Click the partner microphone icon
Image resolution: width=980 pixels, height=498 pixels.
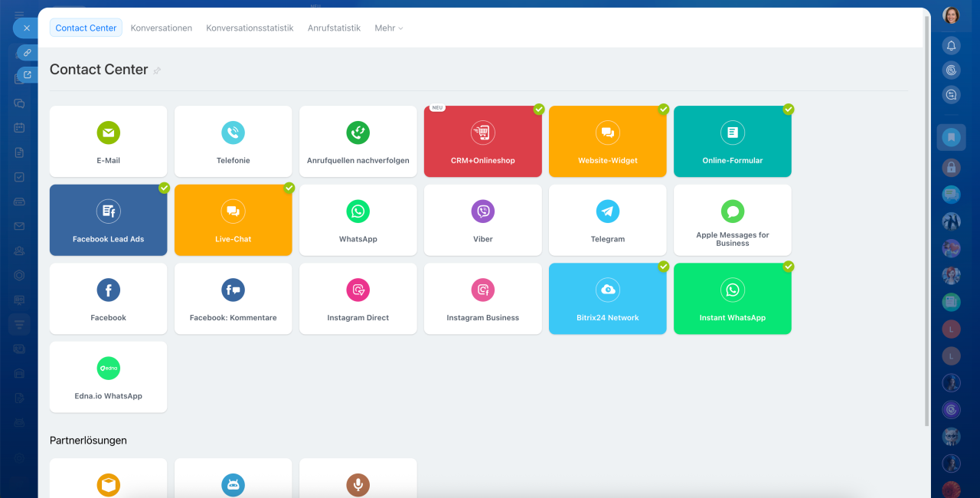tap(358, 485)
